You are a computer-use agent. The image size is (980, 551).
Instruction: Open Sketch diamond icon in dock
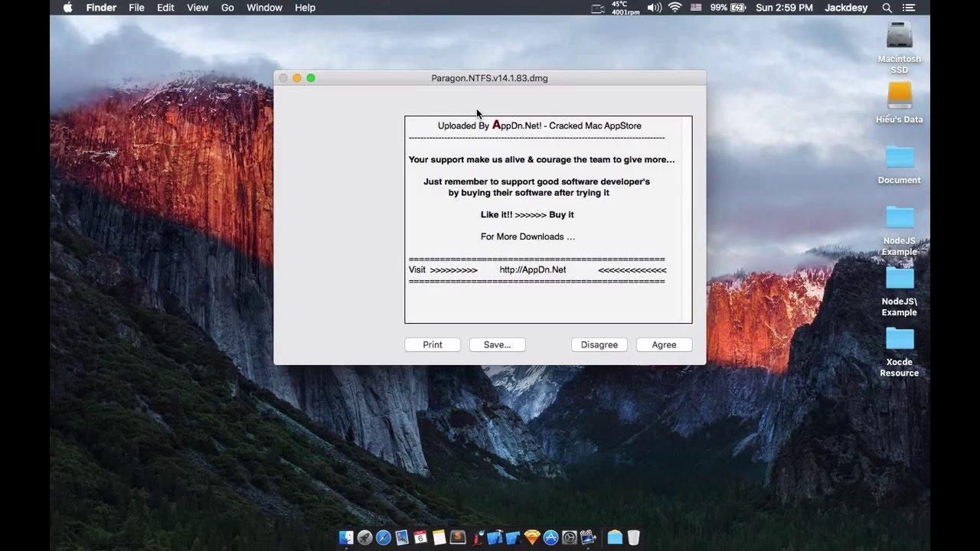click(x=532, y=538)
